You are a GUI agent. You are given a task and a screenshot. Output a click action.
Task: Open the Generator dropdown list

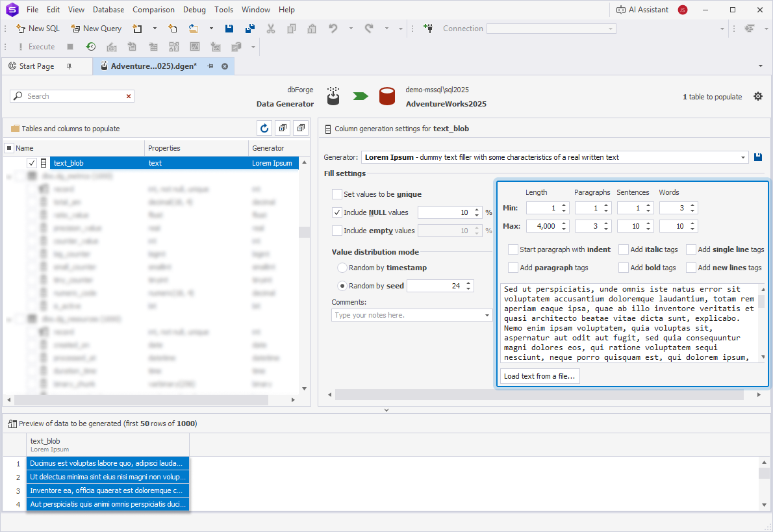(x=743, y=157)
